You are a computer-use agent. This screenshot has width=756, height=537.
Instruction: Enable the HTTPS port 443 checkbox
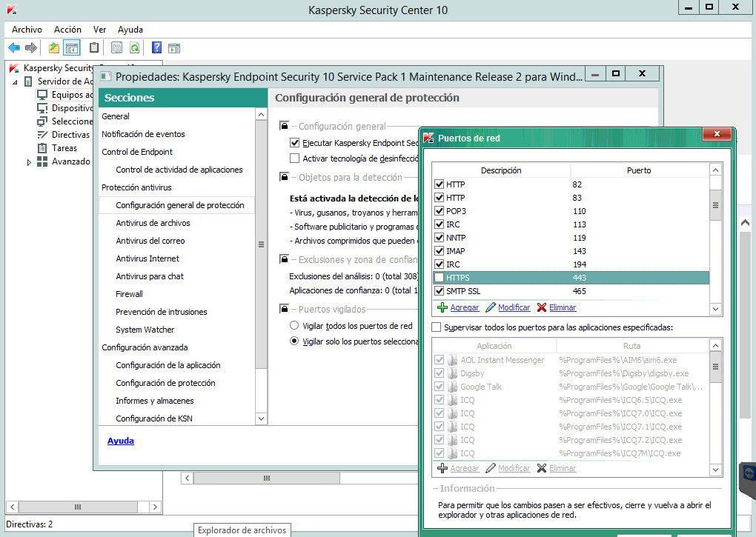point(439,278)
